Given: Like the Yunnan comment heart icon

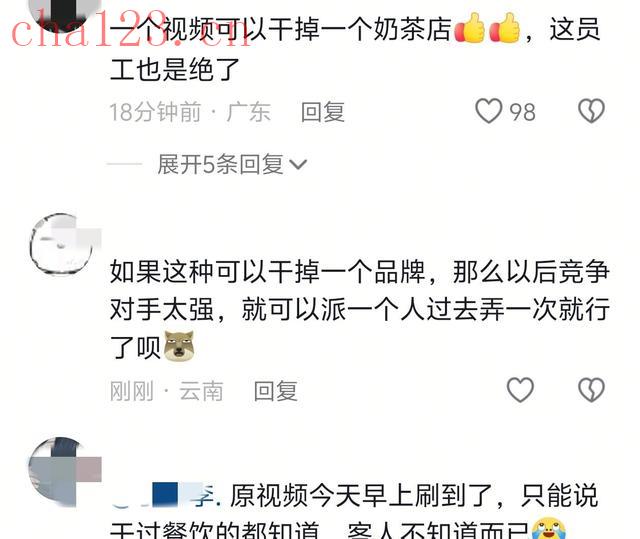Looking at the screenshot, I should pos(520,390).
